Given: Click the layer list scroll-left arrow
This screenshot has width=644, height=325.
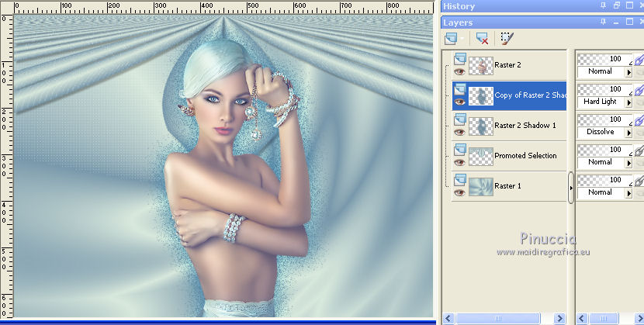Looking at the screenshot, I should [448, 319].
